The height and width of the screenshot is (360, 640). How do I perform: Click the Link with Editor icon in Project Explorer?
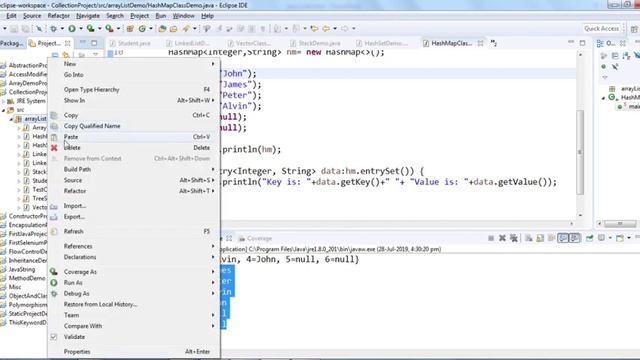click(x=65, y=55)
